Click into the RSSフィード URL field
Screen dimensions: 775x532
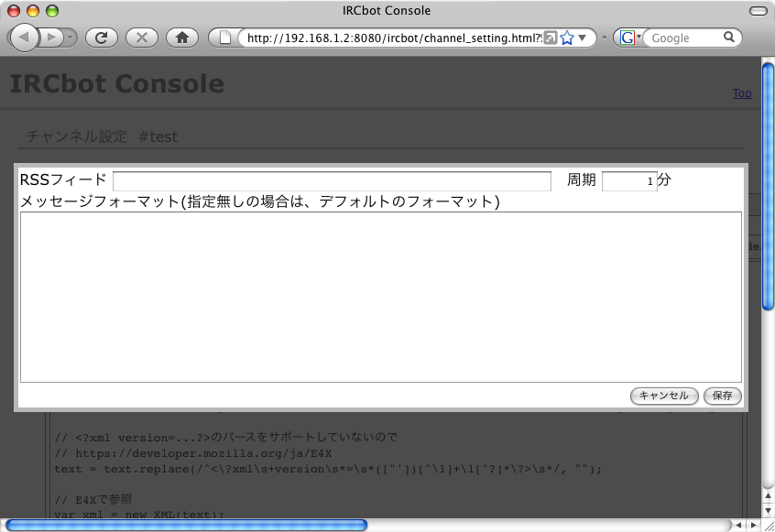coord(332,180)
